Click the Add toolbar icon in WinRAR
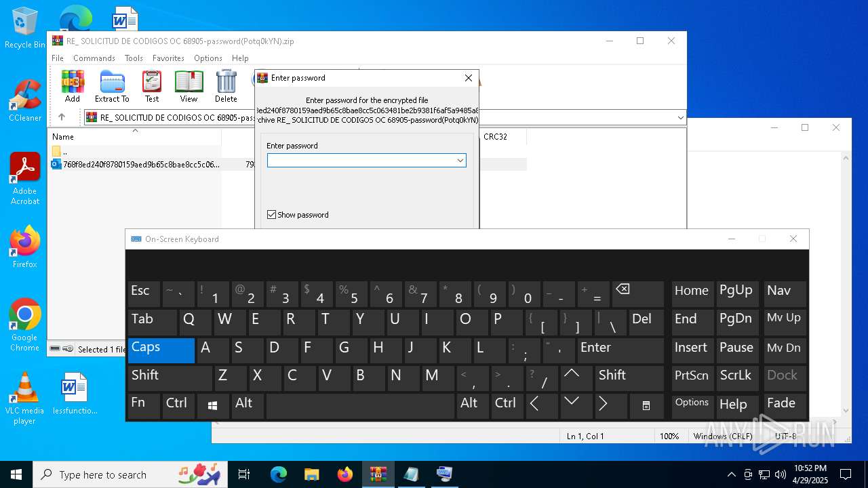 [x=73, y=86]
